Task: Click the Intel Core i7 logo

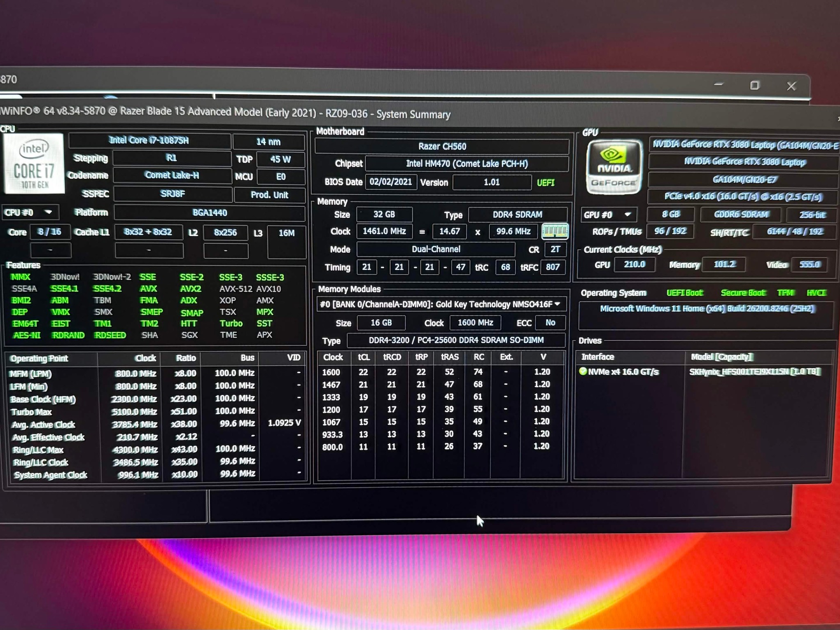Action: tap(34, 164)
